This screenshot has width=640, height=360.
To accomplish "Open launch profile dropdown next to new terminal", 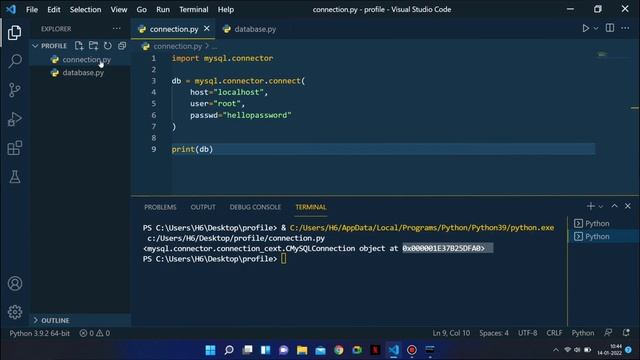I will [601, 207].
